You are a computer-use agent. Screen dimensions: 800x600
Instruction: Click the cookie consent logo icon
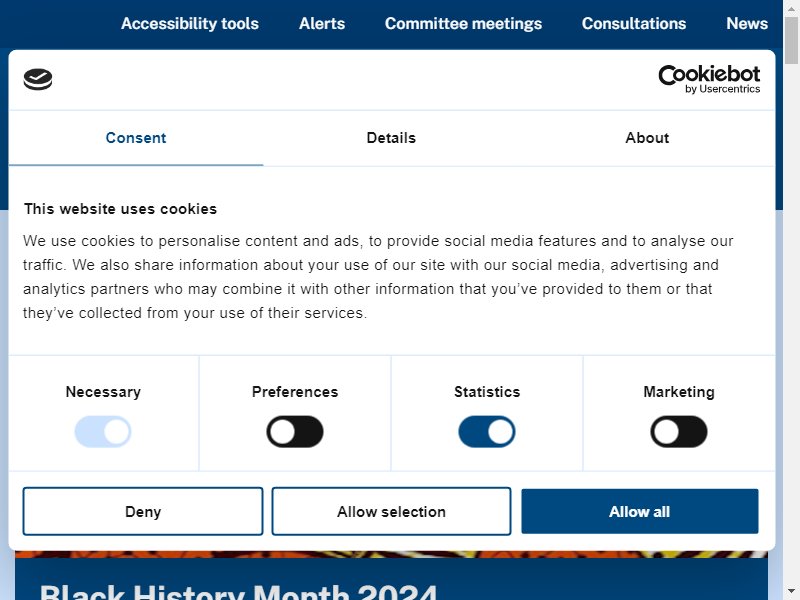[x=38, y=80]
